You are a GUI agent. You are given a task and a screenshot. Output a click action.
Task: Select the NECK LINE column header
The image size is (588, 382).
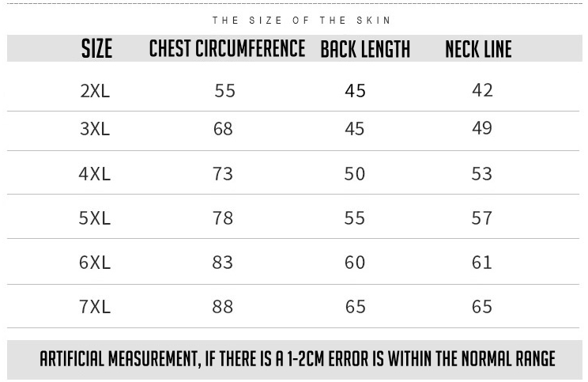(478, 49)
